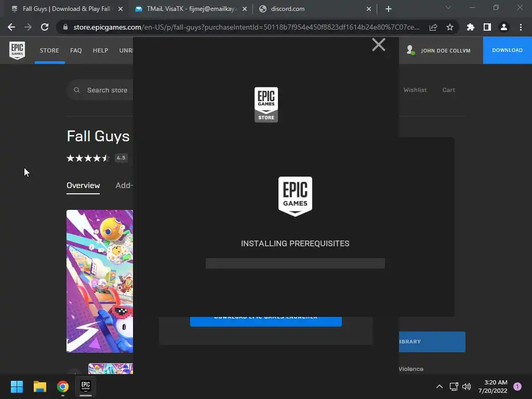532x399 pixels.
Task: Click the store.epicgames.com address bar
Action: [246, 27]
